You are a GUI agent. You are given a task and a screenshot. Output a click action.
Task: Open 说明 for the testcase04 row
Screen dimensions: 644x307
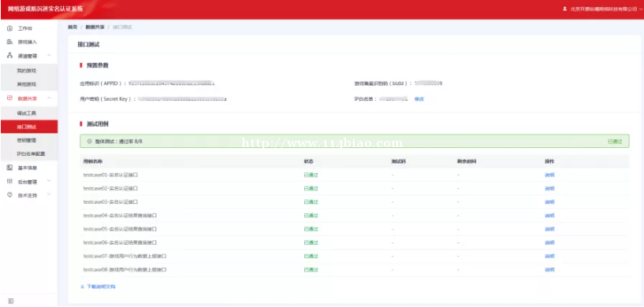549,216
